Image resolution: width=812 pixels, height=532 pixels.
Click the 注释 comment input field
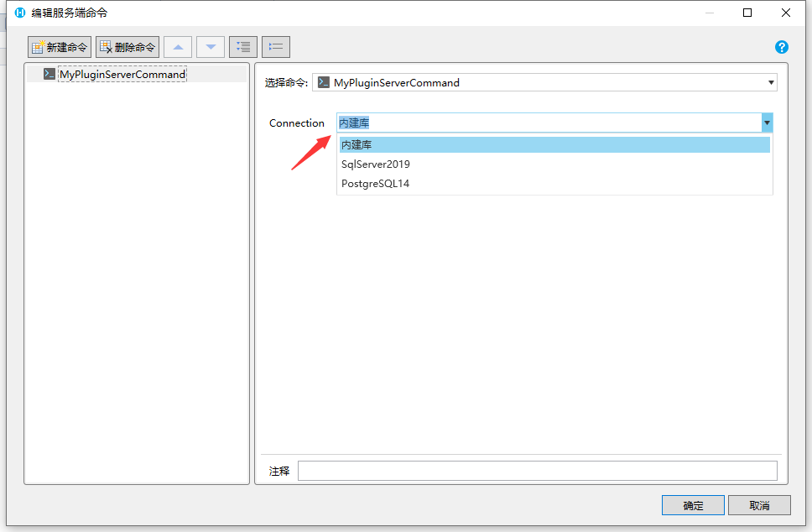click(x=538, y=471)
